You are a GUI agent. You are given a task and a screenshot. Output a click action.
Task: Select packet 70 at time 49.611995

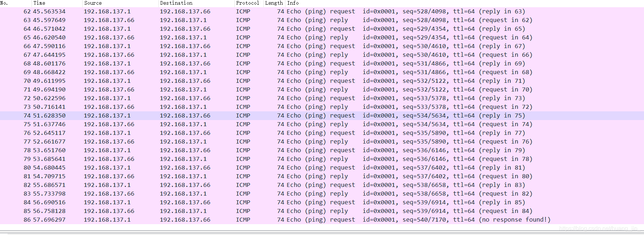tap(322, 81)
